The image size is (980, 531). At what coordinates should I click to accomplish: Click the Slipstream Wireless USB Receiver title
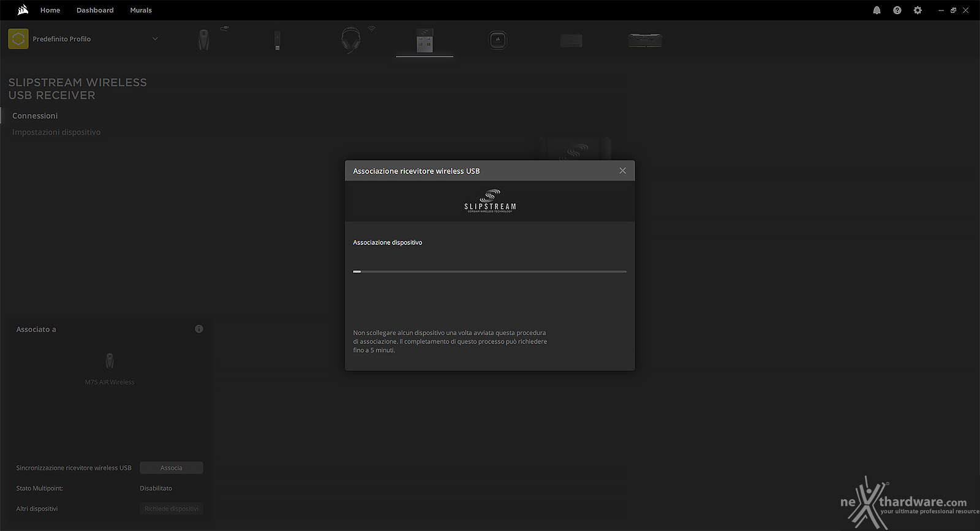(78, 89)
